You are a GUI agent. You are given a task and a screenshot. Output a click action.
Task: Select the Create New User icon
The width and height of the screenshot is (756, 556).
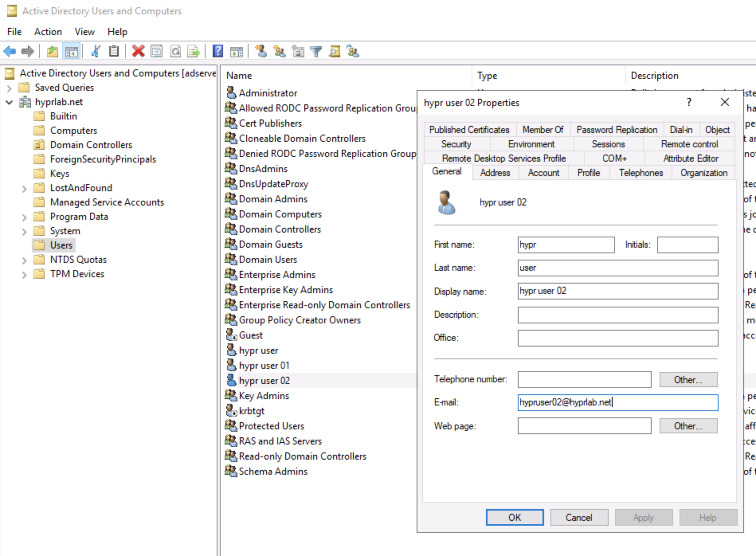tap(261, 52)
